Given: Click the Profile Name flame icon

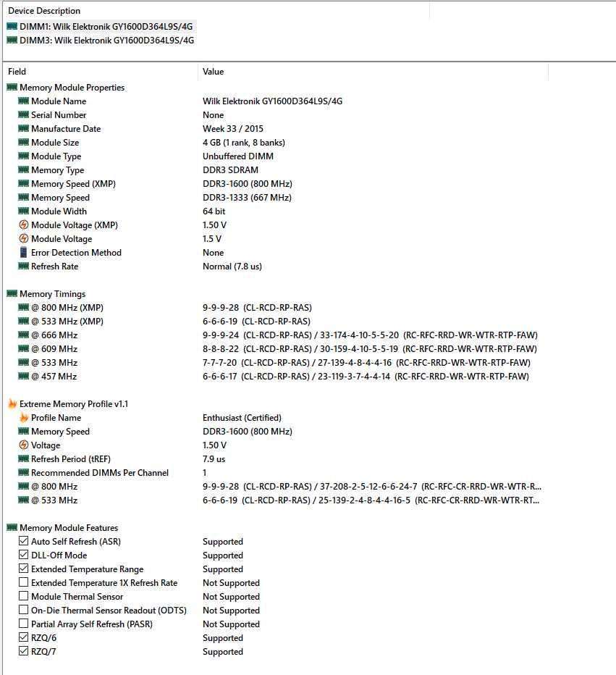Looking at the screenshot, I should [x=24, y=418].
